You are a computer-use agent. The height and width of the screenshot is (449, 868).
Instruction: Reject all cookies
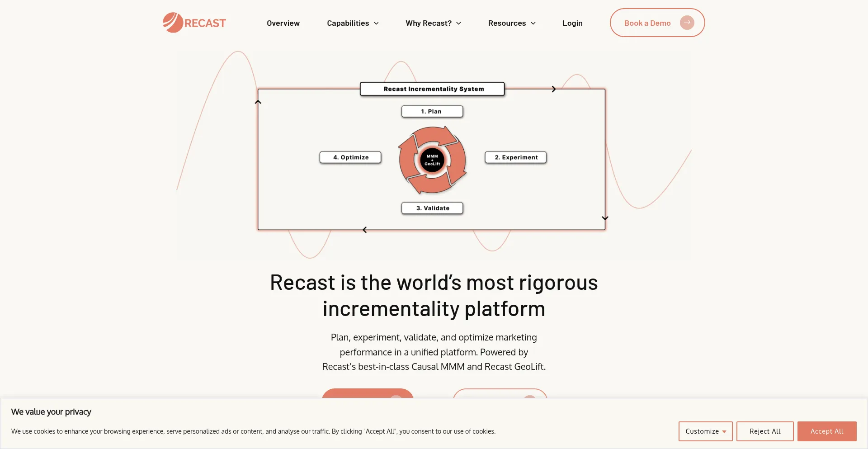764,431
